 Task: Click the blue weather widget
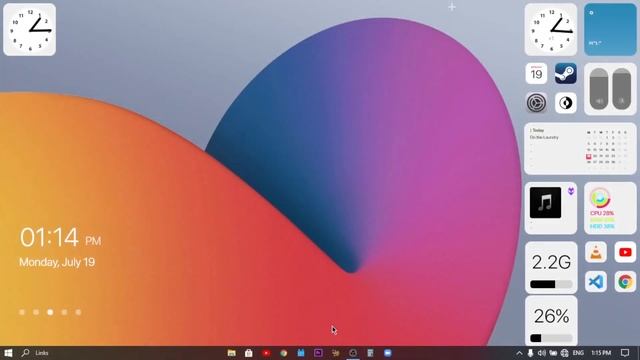tap(610, 29)
